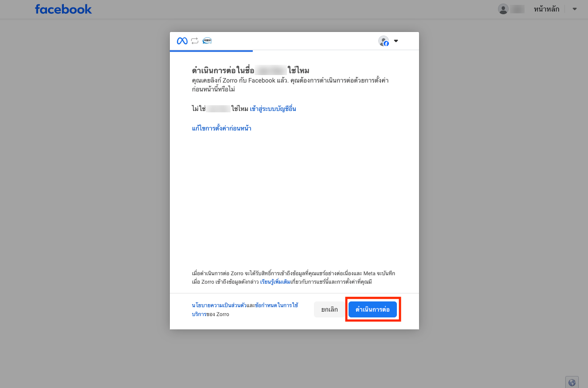Click the facebook logo in header
The image size is (588, 388).
tap(63, 9)
